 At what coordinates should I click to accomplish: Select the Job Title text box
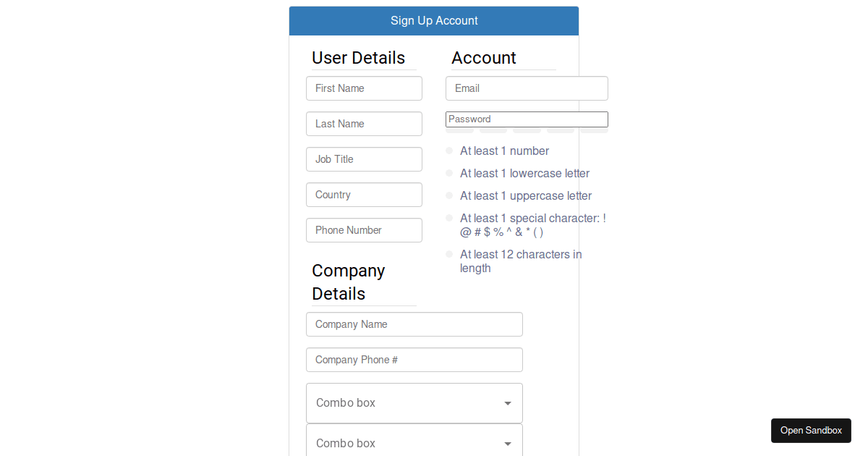click(x=364, y=159)
